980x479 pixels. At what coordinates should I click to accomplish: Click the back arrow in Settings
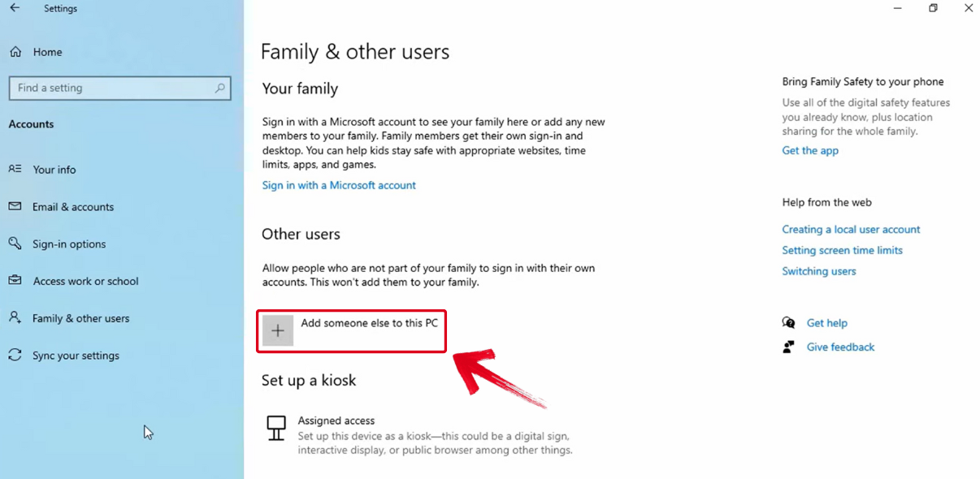click(15, 8)
